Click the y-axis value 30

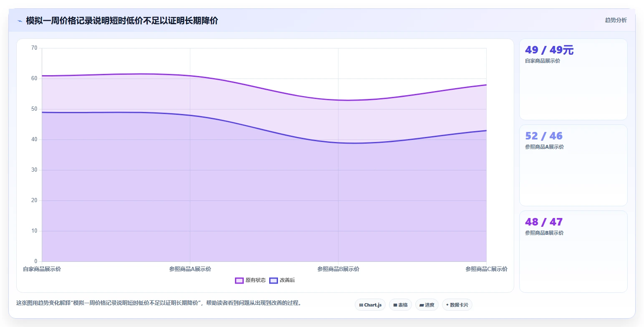tap(34, 170)
